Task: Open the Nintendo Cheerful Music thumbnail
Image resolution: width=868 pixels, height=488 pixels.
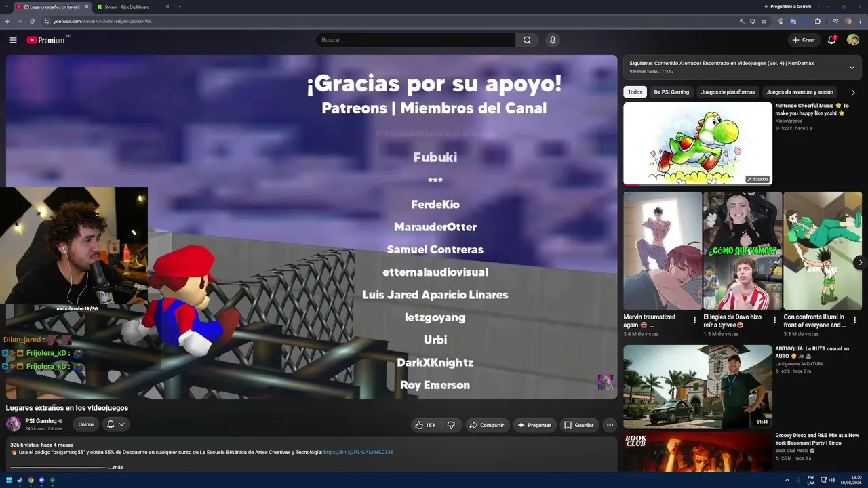Action: pyautogui.click(x=698, y=143)
